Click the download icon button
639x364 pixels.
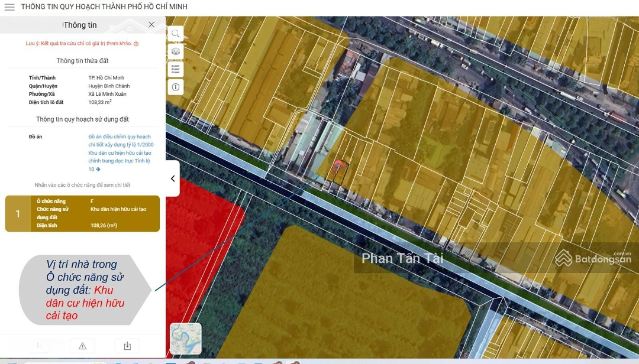point(127,346)
